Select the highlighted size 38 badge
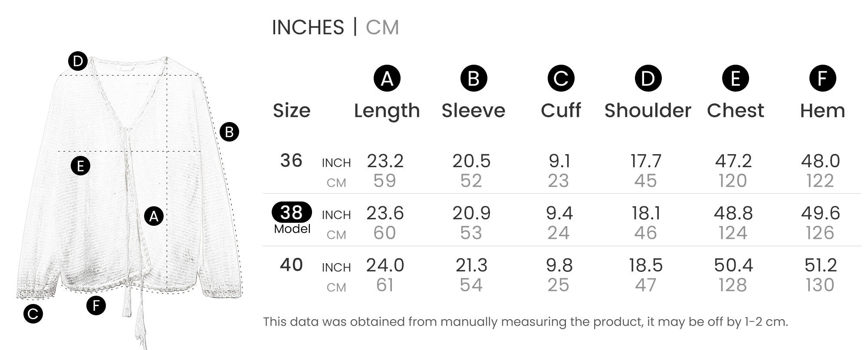Image resolution: width=868 pixels, height=350 pixels. click(x=291, y=212)
